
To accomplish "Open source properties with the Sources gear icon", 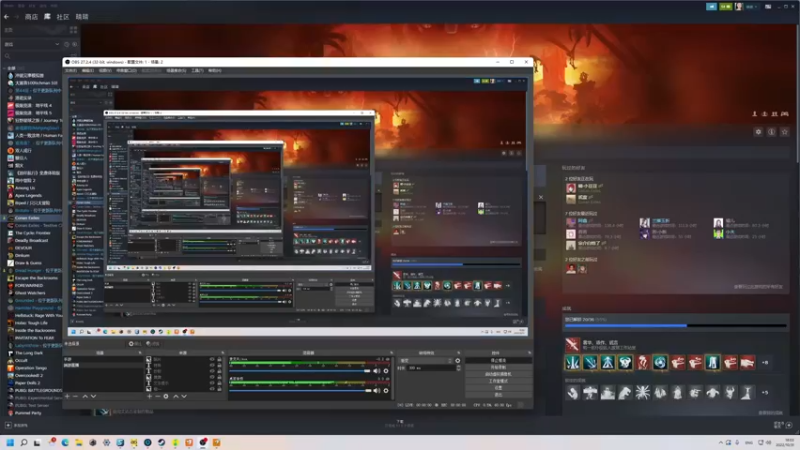I will click(x=166, y=396).
